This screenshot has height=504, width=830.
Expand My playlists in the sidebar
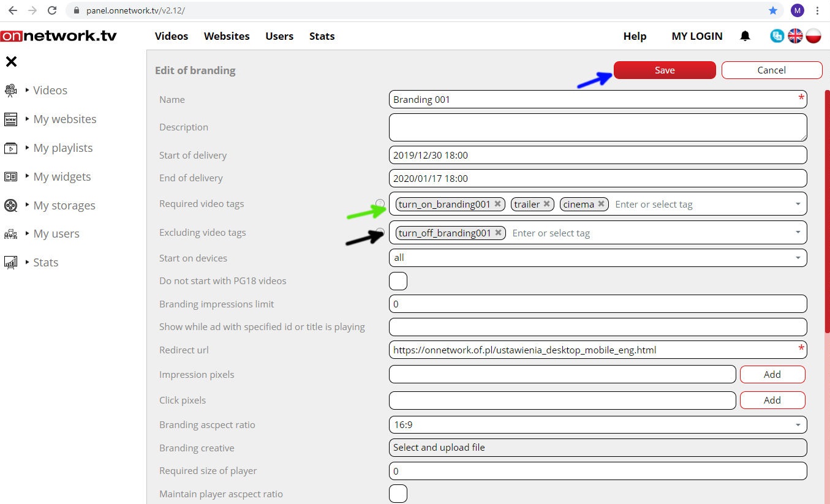[62, 148]
